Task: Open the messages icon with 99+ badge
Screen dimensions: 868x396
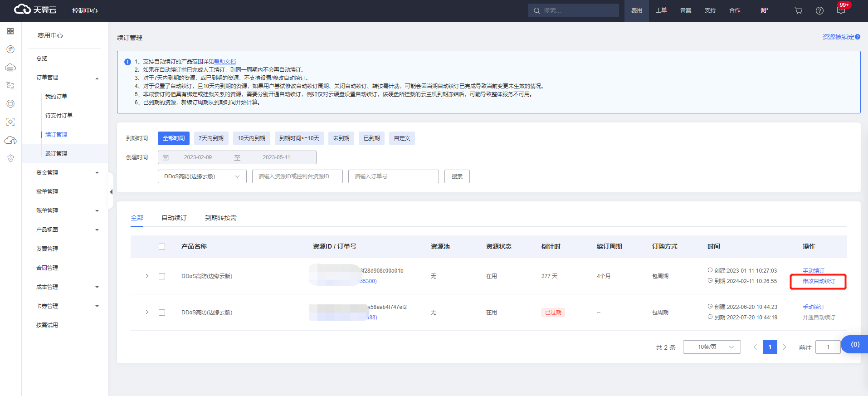Action: pos(841,10)
